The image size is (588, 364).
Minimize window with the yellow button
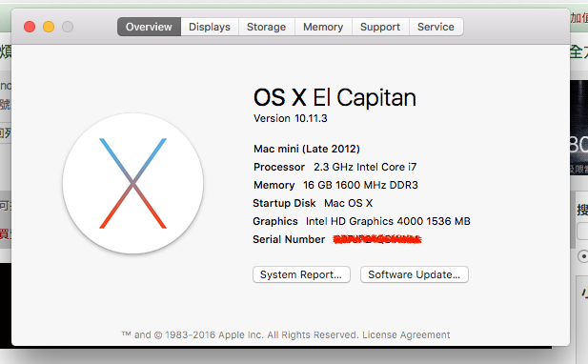pos(49,27)
